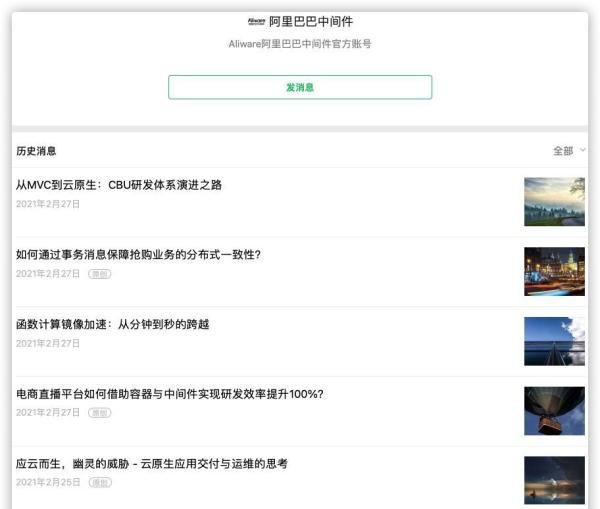600x509 pixels.
Task: Open article 函数计算镜像加速：从分钟到秒的跨越
Action: click(x=112, y=324)
